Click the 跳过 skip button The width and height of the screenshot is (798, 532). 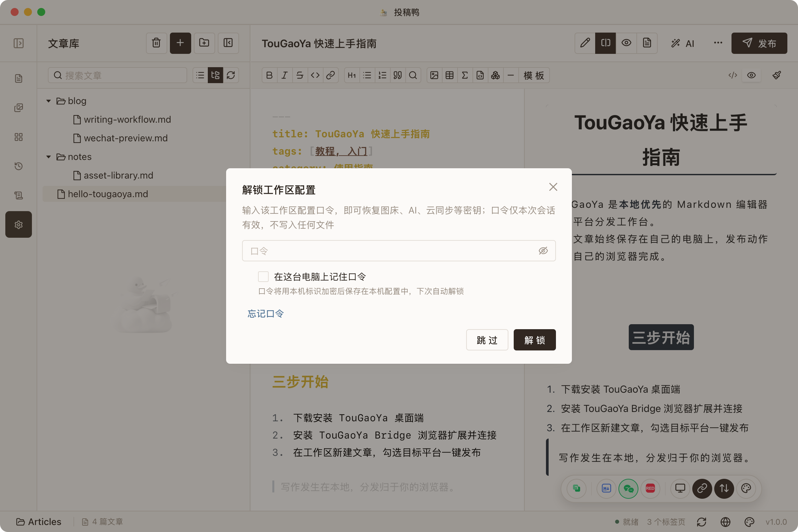[x=487, y=340]
